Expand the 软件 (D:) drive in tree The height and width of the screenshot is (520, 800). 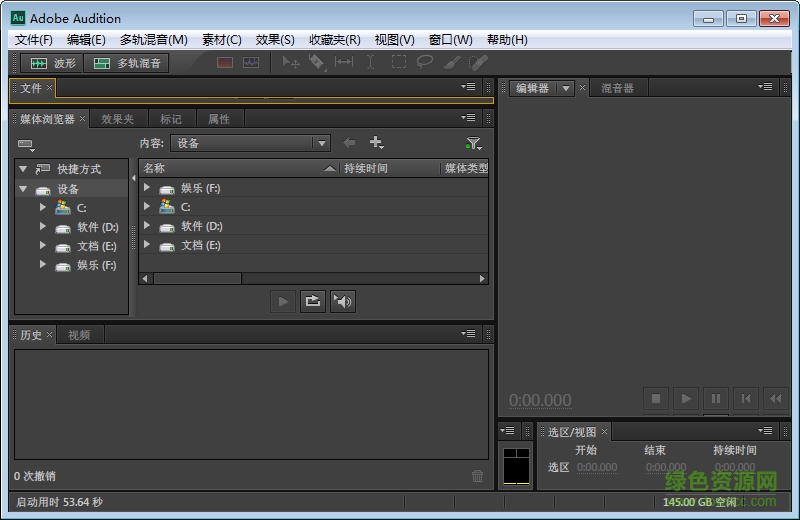click(x=43, y=227)
